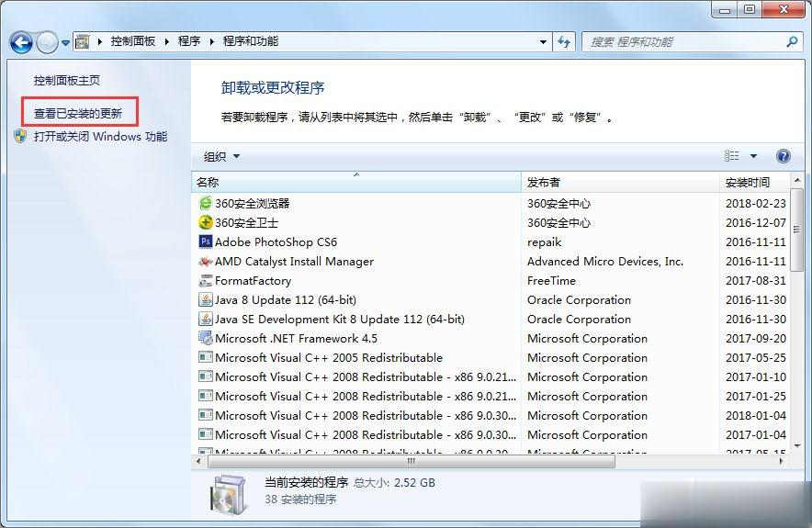
Task: Click install date 2017-05-25
Action: pyautogui.click(x=756, y=358)
